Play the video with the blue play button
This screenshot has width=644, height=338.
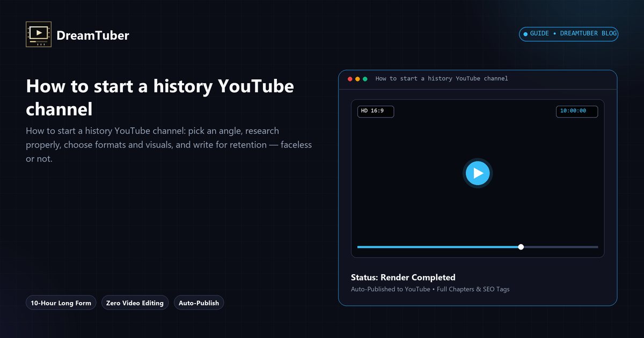(478, 173)
